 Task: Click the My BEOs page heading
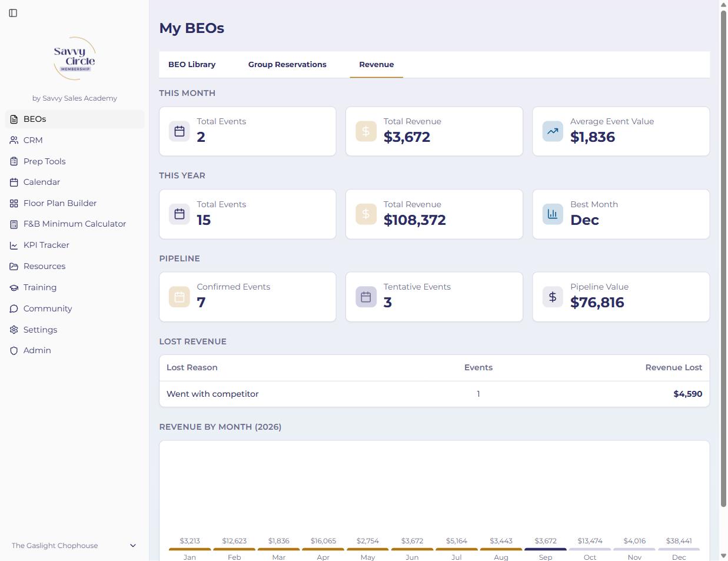[x=192, y=28]
